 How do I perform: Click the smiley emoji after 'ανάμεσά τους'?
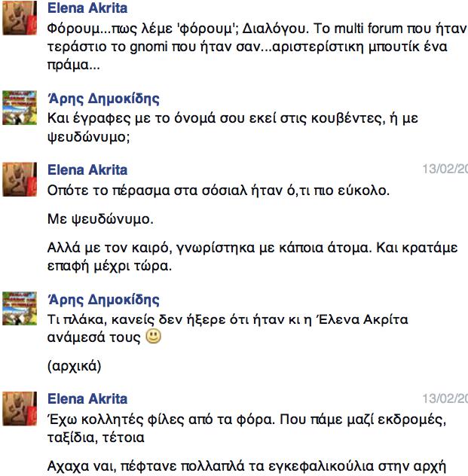(x=154, y=337)
